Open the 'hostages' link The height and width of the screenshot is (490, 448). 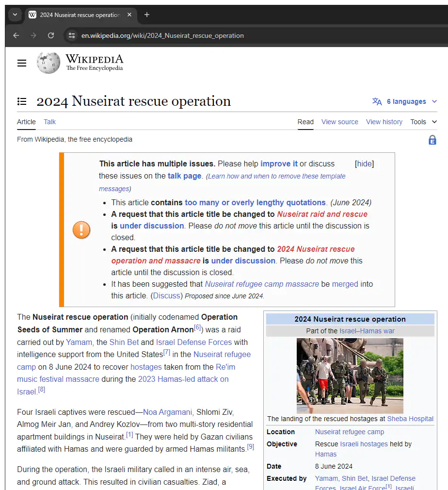tap(146, 367)
